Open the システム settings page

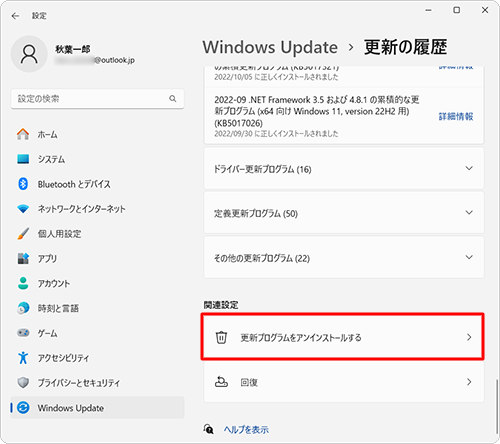coord(97,159)
